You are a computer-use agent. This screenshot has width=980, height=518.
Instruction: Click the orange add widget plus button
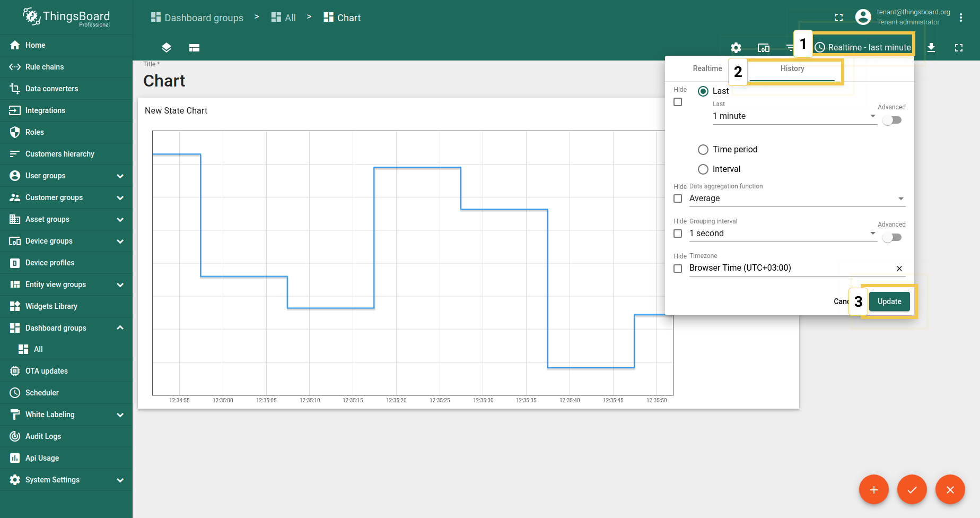(x=874, y=489)
